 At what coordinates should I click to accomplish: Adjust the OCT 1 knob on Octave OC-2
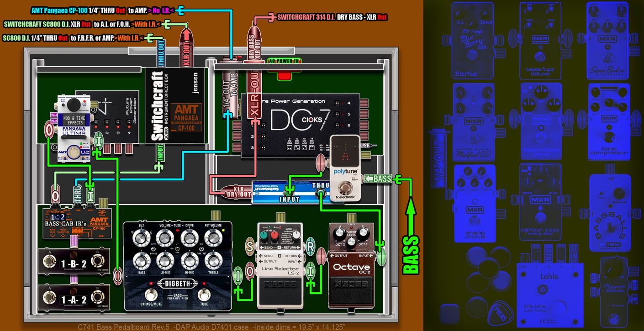coord(363,234)
